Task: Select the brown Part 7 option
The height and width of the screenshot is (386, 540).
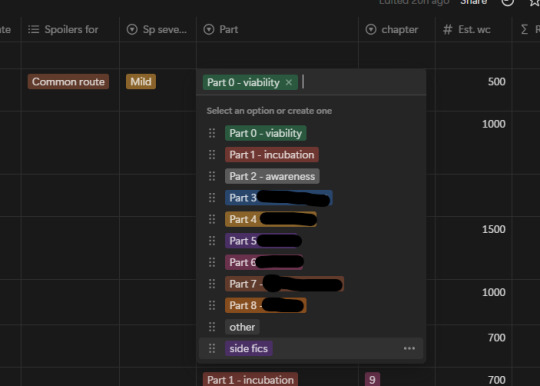Action: [284, 284]
